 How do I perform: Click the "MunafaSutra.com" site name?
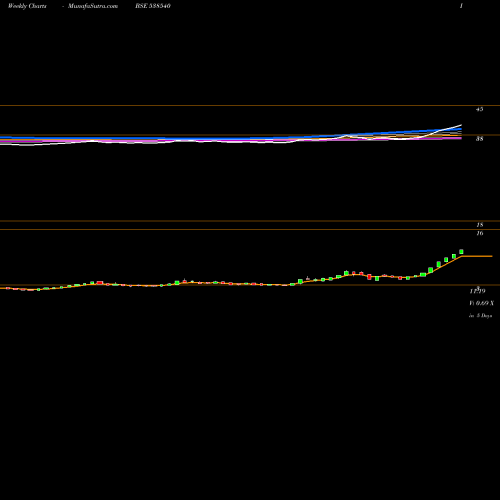coord(93,6)
